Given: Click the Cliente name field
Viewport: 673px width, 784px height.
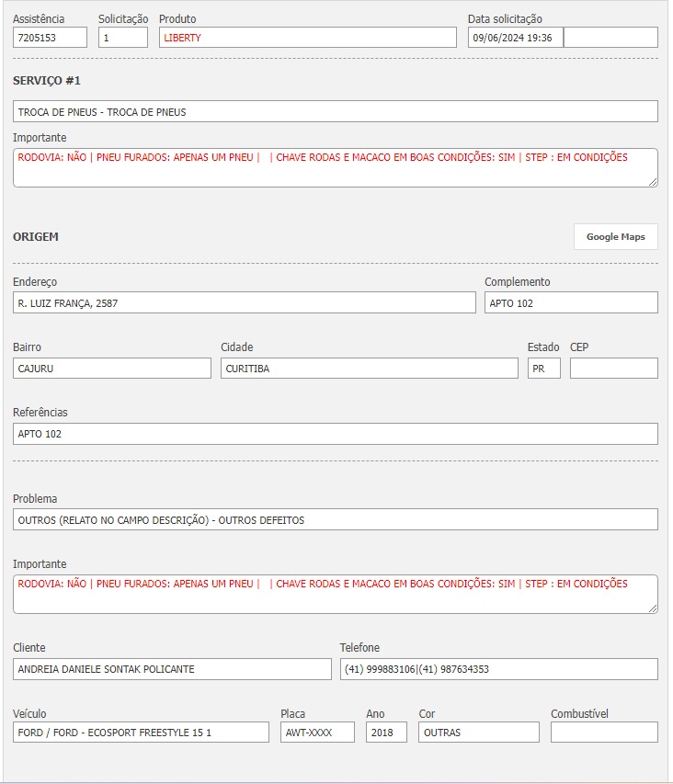Looking at the screenshot, I should click(172, 669).
